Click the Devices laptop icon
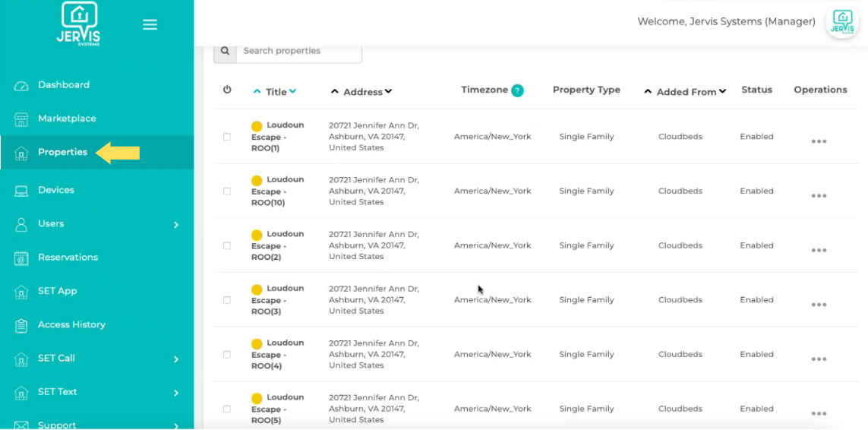The height and width of the screenshot is (430, 868). click(x=21, y=191)
